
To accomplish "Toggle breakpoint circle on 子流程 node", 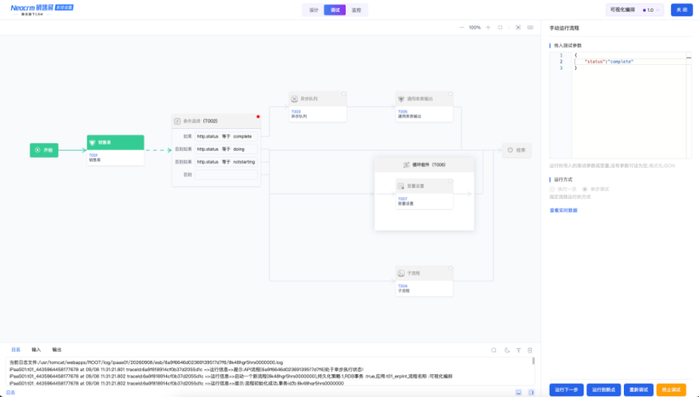I will tap(450, 268).
